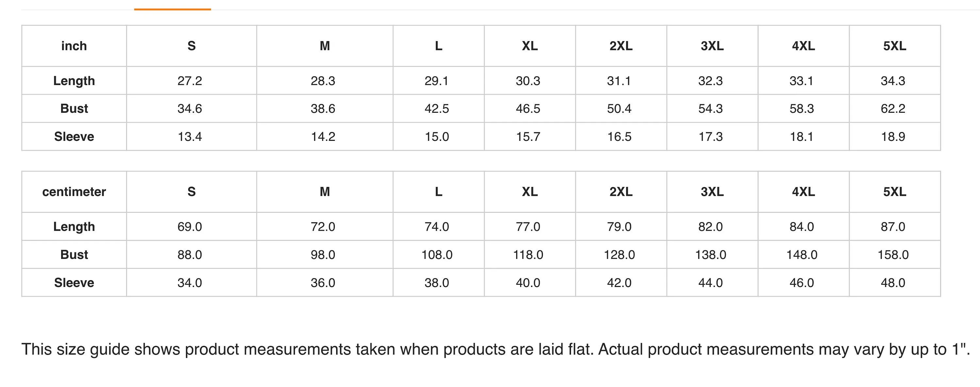Click the 2XL column header in centimeter table

point(621,192)
